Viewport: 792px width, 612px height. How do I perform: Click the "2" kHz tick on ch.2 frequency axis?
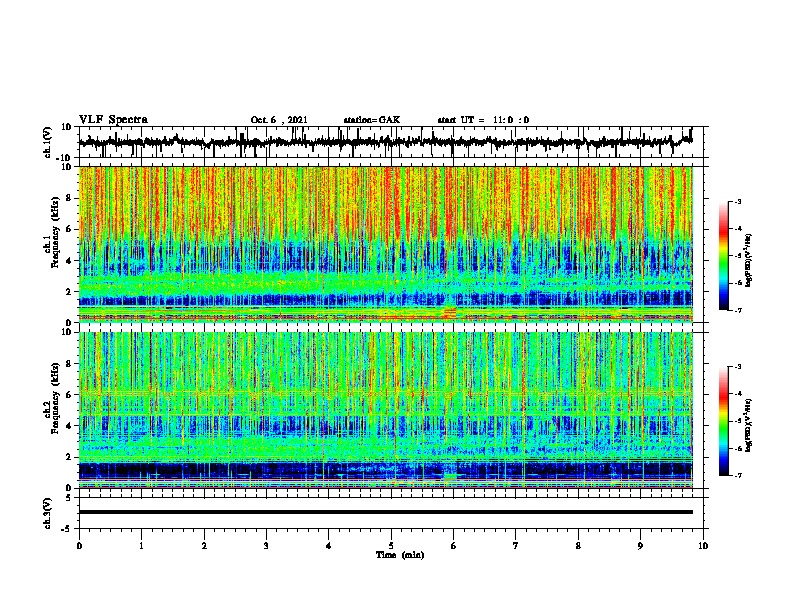tap(69, 457)
